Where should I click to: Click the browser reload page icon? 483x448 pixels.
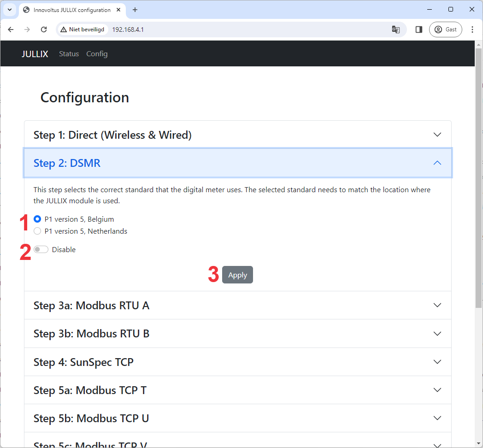pos(44,29)
